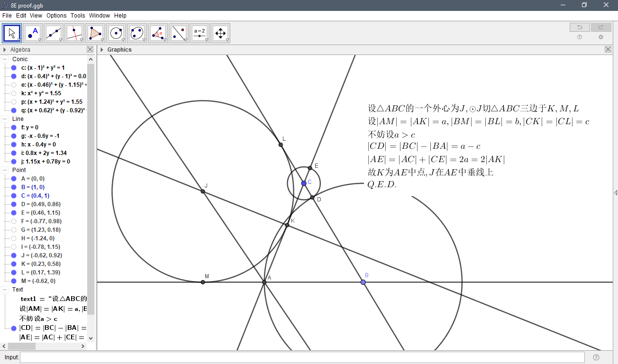Open the Point tool dropdown arrow
The height and width of the screenshot is (364, 618).
pos(40,40)
